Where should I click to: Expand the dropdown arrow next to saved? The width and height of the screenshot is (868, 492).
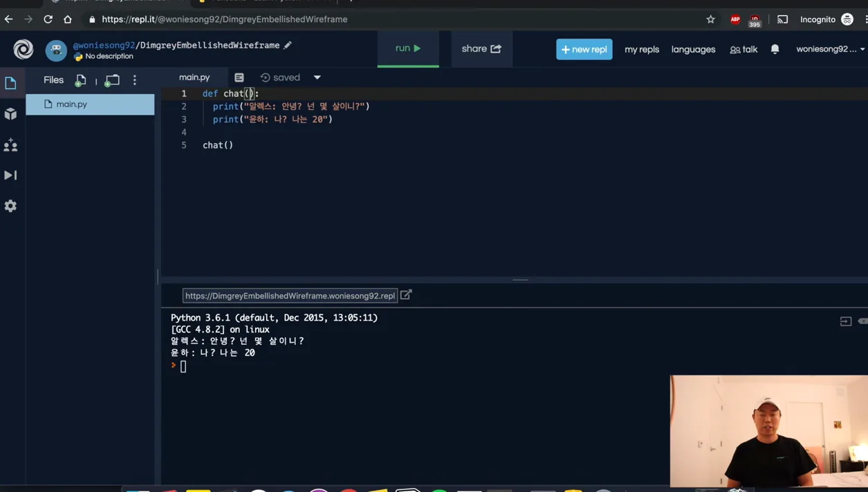point(317,77)
